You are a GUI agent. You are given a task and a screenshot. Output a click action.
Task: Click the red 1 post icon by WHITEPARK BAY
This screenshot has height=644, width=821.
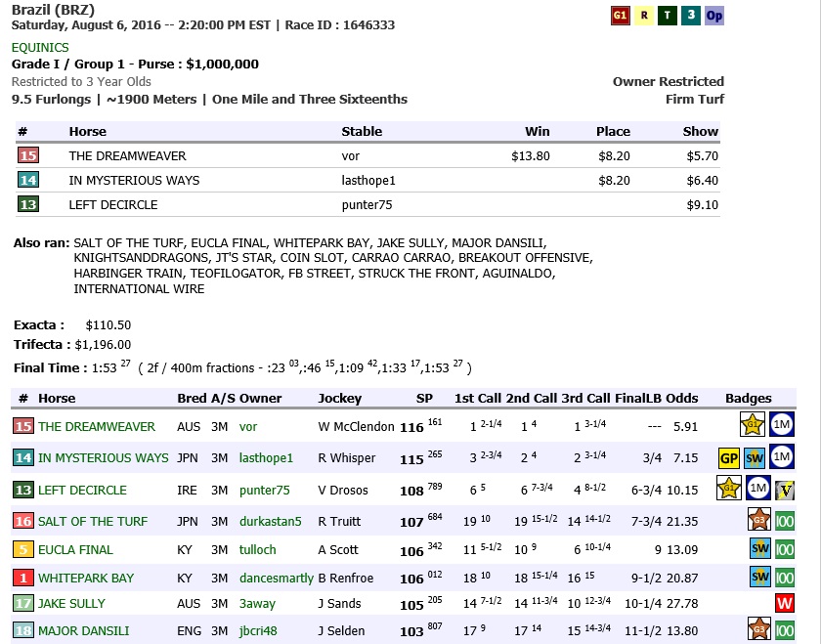point(23,578)
